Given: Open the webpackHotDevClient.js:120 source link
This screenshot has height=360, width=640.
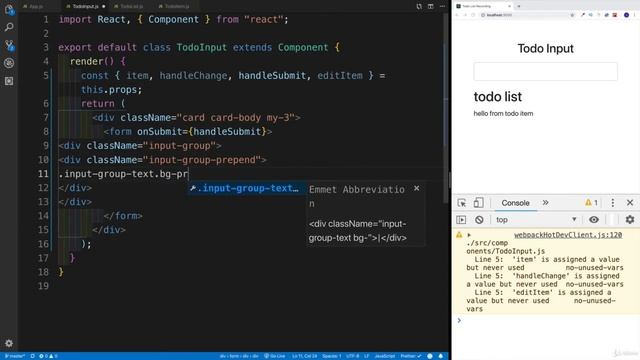Looking at the screenshot, I should point(568,235).
